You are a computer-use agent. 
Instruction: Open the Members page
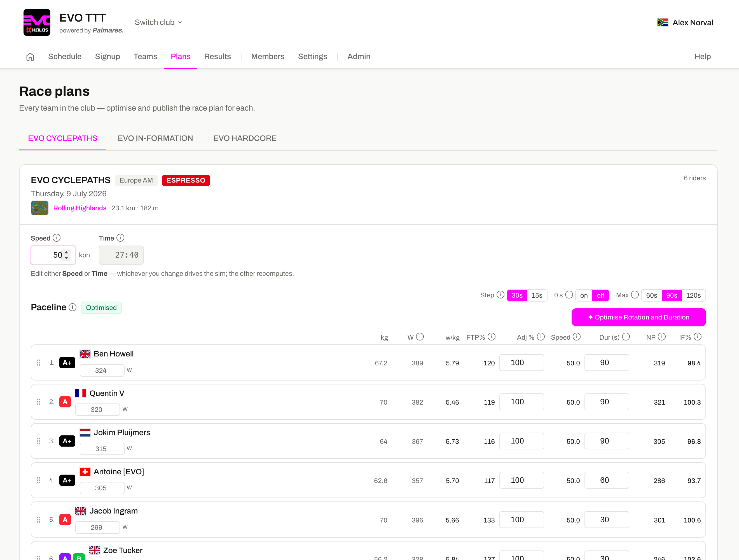268,57
